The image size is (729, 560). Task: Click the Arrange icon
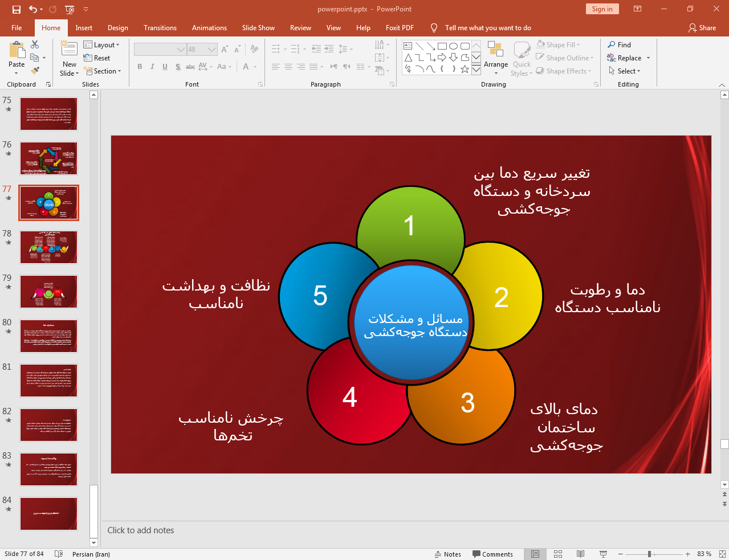point(495,50)
